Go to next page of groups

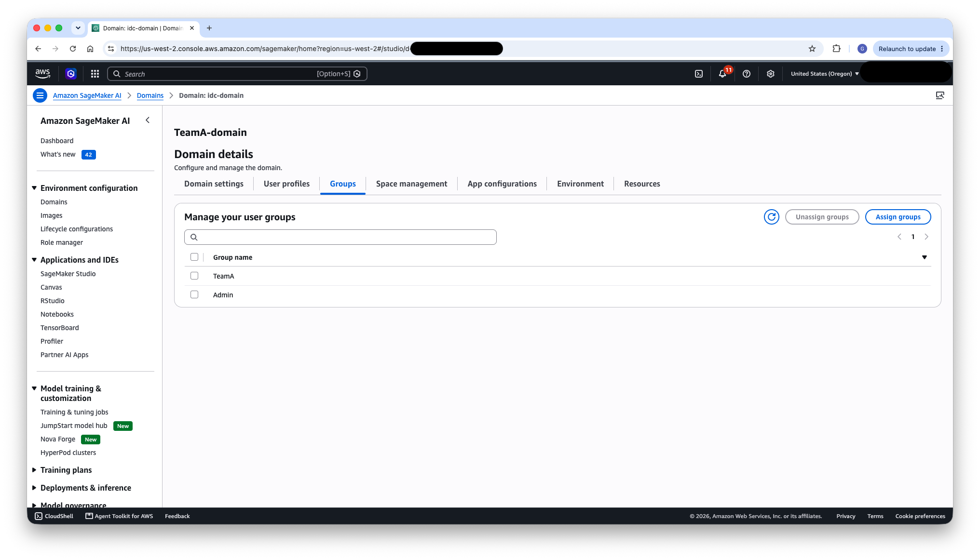(x=926, y=237)
